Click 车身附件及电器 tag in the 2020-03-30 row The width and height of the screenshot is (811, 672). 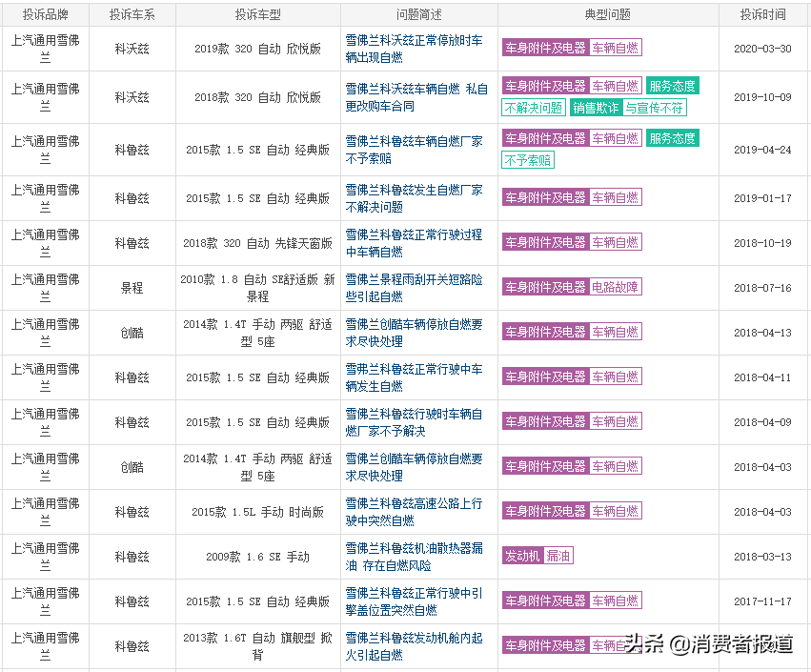[546, 48]
